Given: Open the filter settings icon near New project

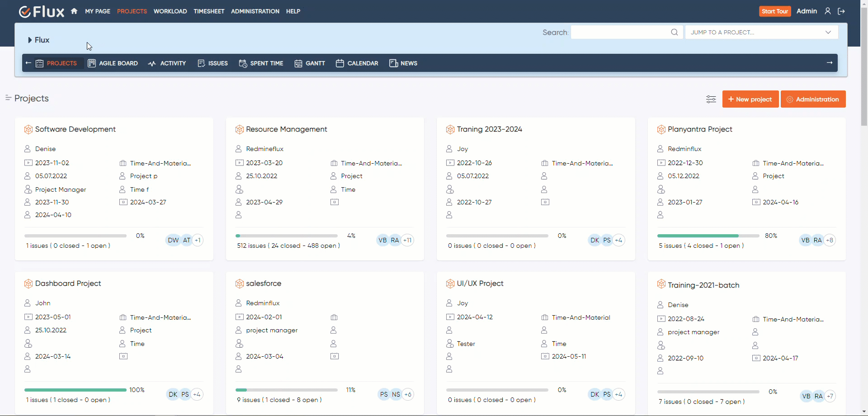Looking at the screenshot, I should pos(711,99).
